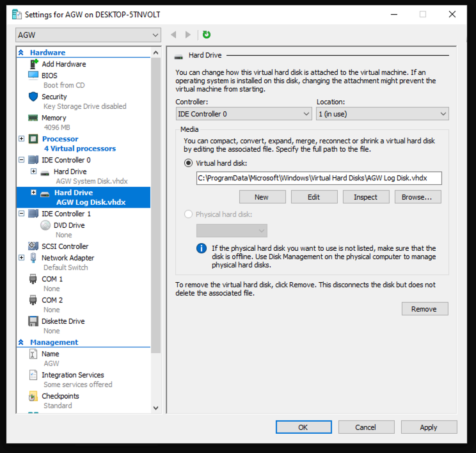Select Network Adapter in the hardware tree
Viewport: 476px width, 453px height.
pos(67,258)
